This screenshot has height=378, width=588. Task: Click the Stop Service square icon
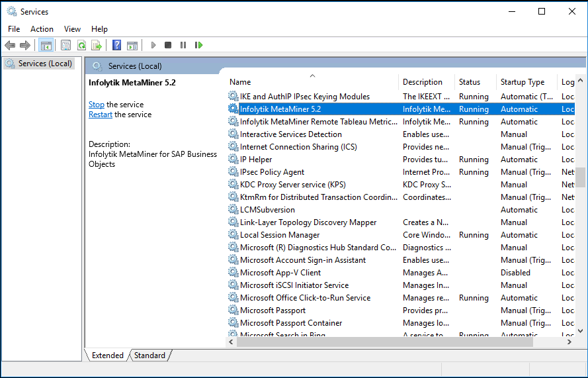coord(168,46)
